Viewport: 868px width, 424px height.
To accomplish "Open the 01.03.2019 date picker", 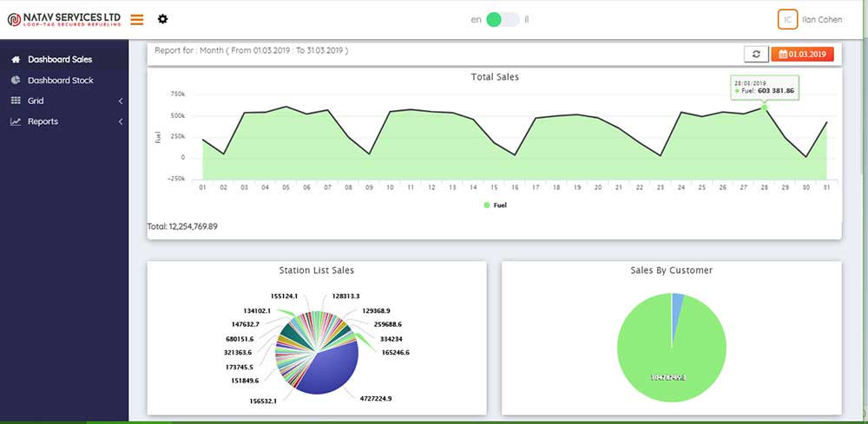I will [802, 54].
